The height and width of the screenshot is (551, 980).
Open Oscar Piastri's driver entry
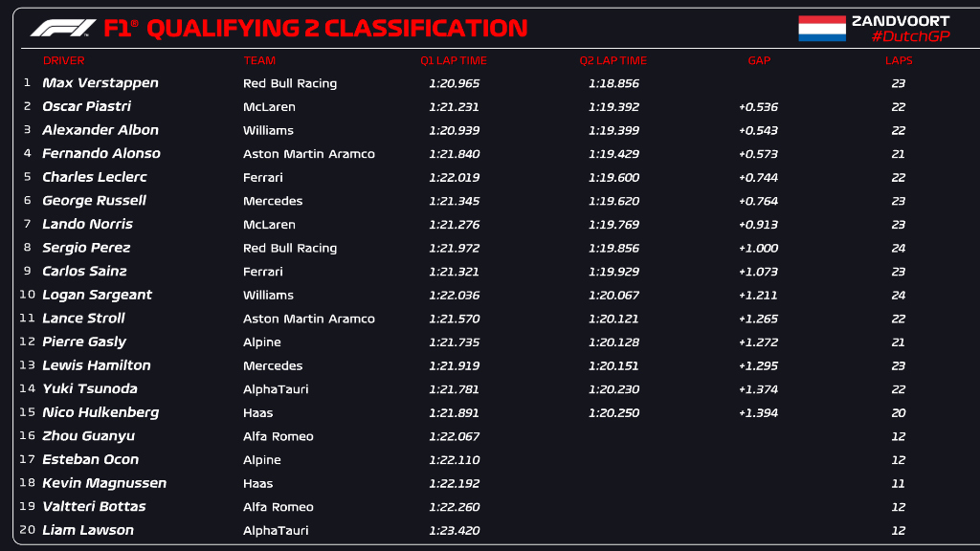(87, 106)
